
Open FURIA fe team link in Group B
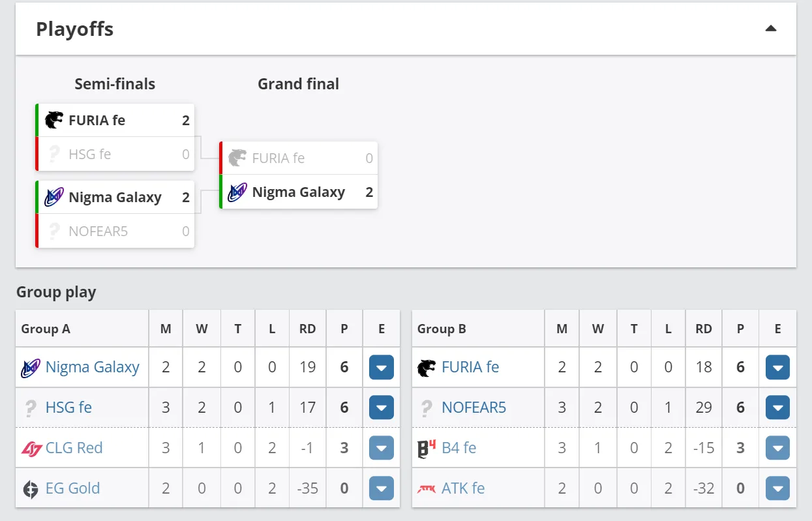(470, 367)
